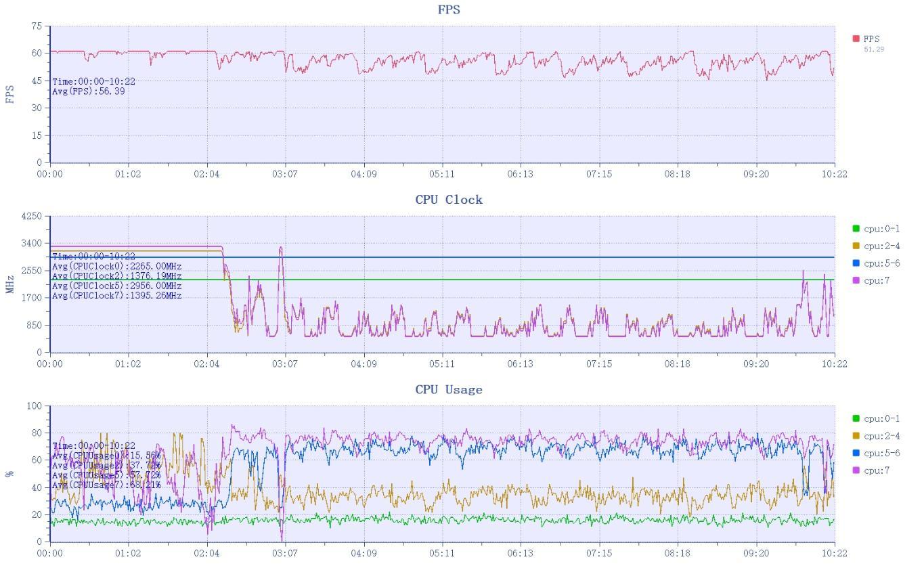Click the CPU Clock chart title
The image size is (924, 572).
pyautogui.click(x=449, y=200)
